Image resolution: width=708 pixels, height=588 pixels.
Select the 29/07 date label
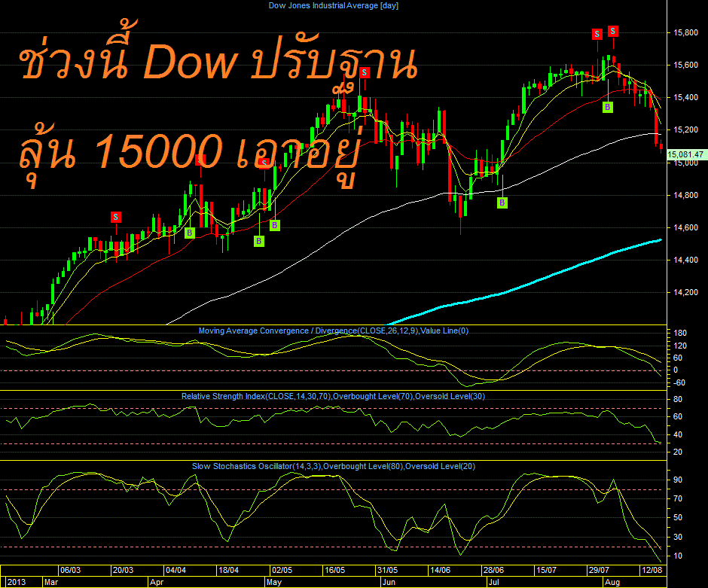pos(599,570)
